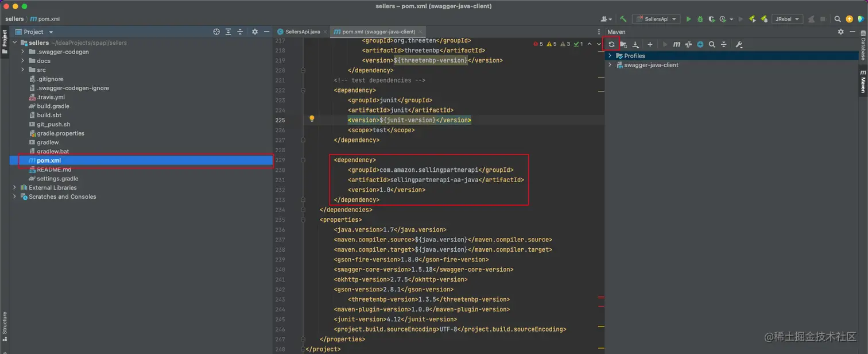The image size is (868, 354).
Task: Toggle the Maven side tab
Action: point(863,81)
